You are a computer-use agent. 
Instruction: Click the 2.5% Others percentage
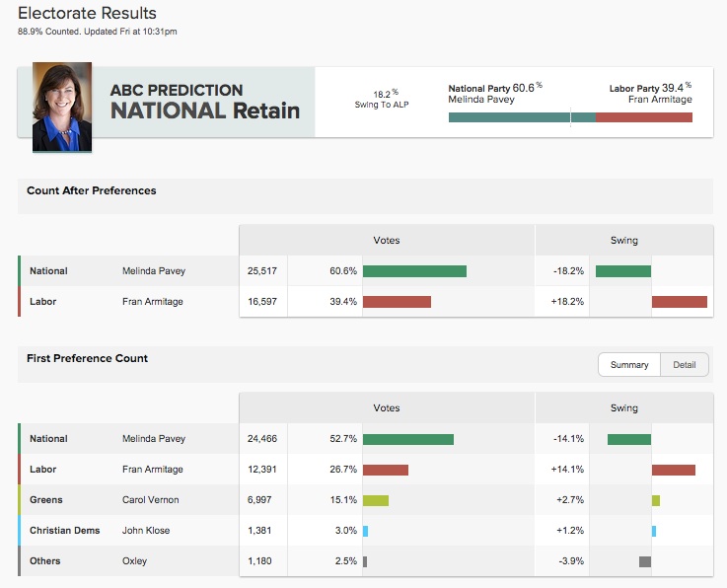pos(346,561)
